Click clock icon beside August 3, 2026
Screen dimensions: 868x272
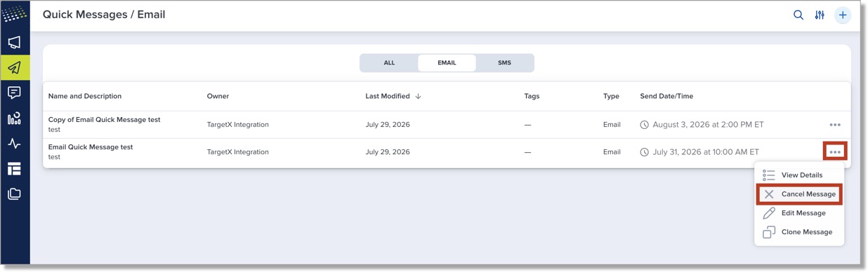click(644, 125)
